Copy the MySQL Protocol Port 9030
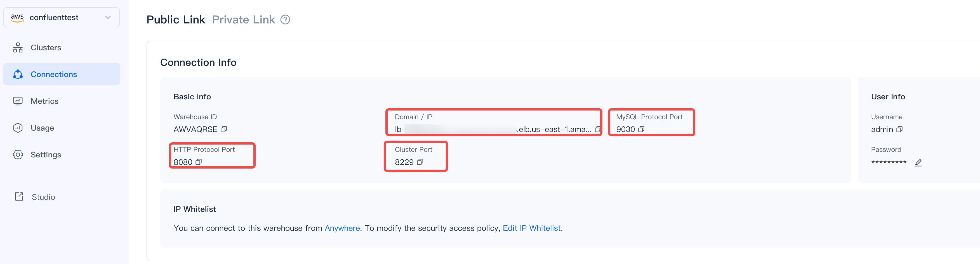This screenshot has width=980, height=264. pyautogui.click(x=641, y=129)
